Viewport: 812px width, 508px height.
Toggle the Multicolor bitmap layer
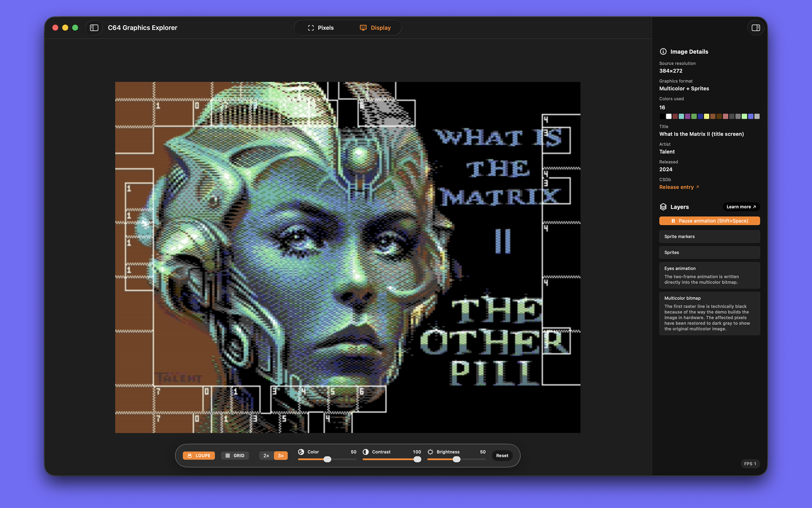pyautogui.click(x=709, y=313)
